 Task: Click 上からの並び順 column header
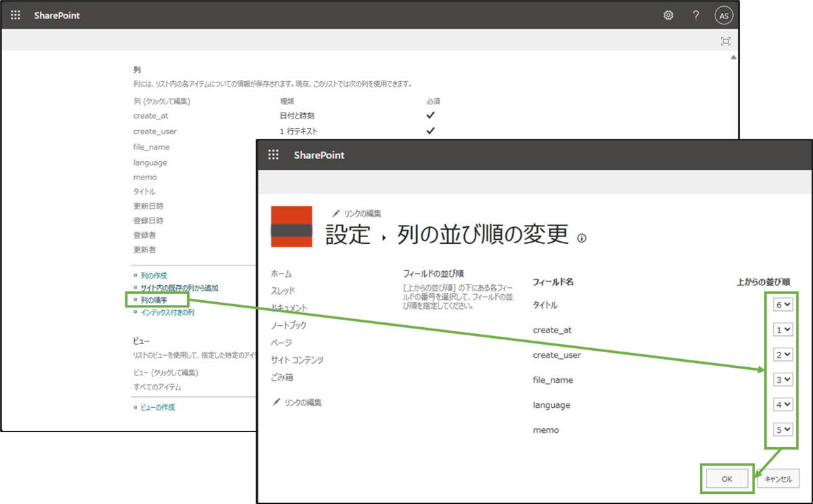[x=763, y=282]
